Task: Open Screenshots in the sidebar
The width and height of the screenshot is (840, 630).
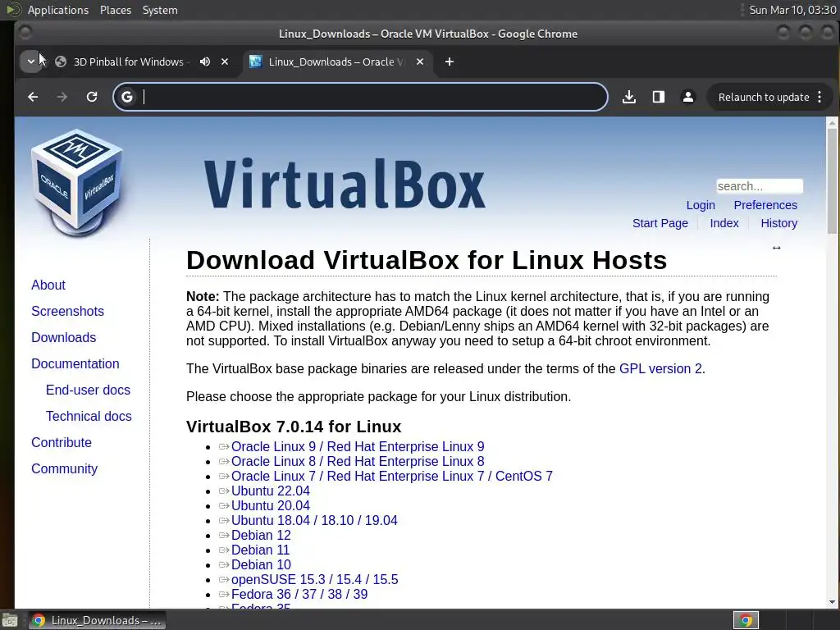Action: (67, 311)
